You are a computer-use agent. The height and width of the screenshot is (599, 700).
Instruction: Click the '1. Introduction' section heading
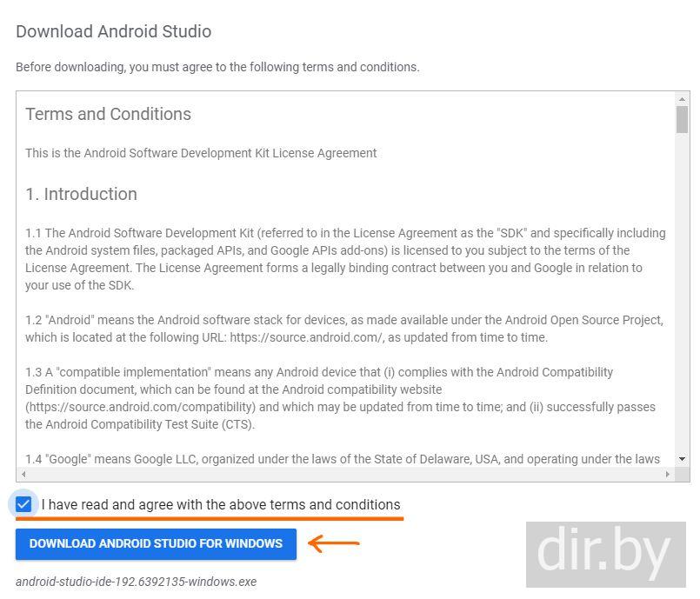[x=82, y=194]
